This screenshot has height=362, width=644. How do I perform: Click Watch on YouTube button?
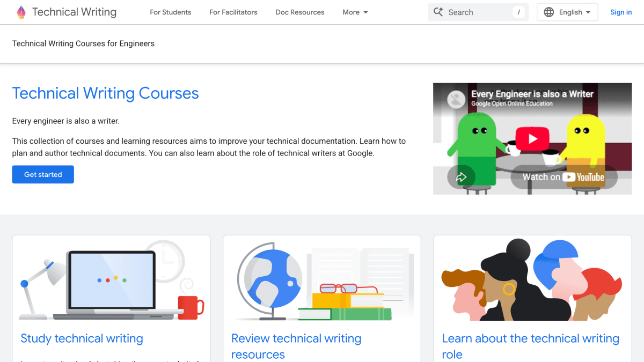pos(563,177)
